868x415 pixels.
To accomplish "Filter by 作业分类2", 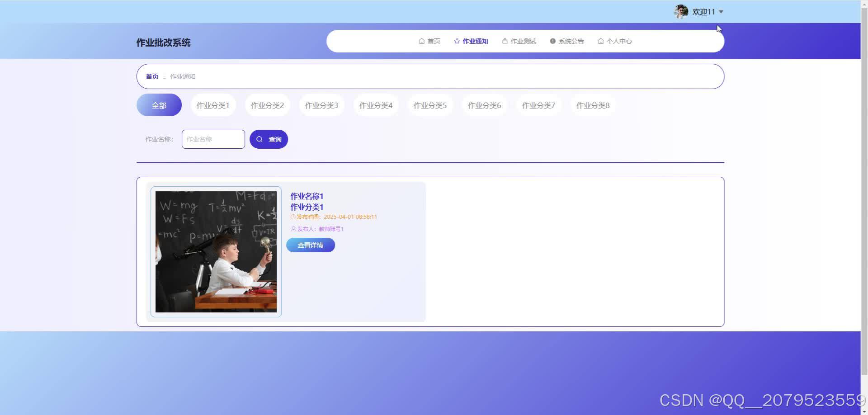I will tap(267, 105).
